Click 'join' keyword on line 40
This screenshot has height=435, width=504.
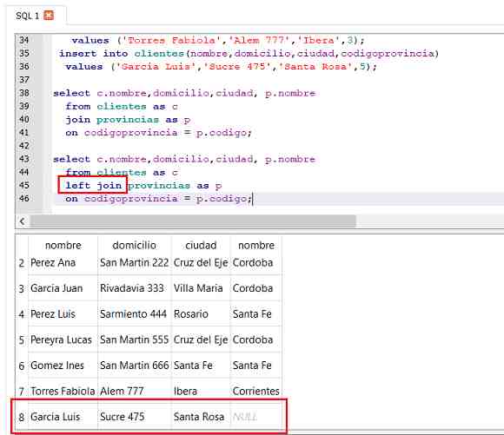pos(78,120)
